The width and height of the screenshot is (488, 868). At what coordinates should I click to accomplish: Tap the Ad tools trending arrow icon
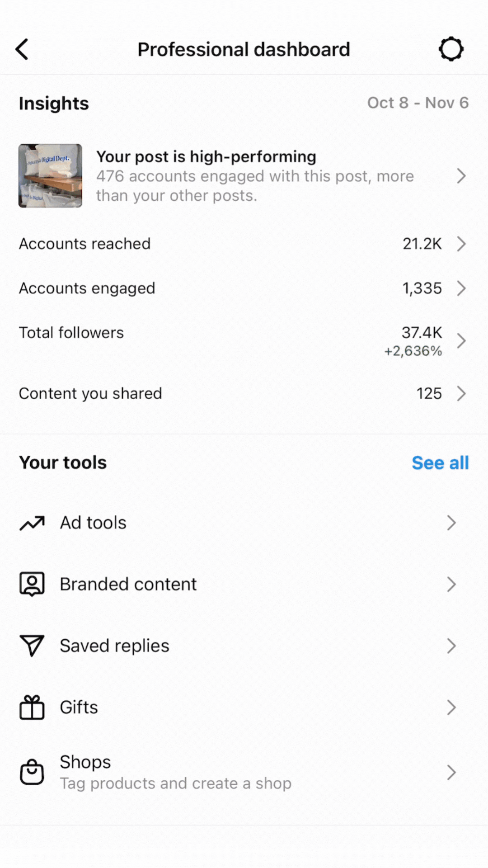pyautogui.click(x=32, y=523)
